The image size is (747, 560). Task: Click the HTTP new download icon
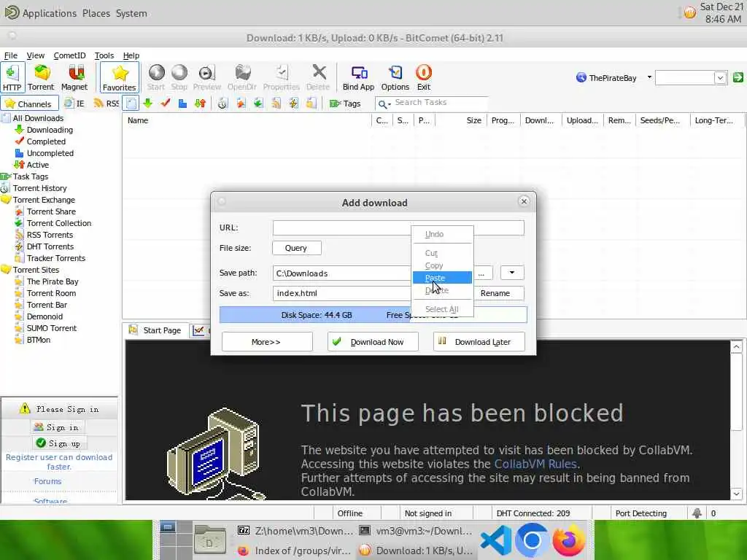click(x=12, y=77)
